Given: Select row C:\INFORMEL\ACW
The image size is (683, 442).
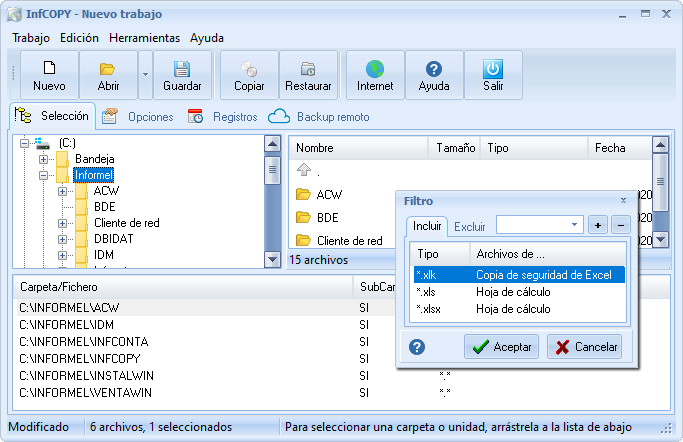Looking at the screenshot, I should coord(205,307).
